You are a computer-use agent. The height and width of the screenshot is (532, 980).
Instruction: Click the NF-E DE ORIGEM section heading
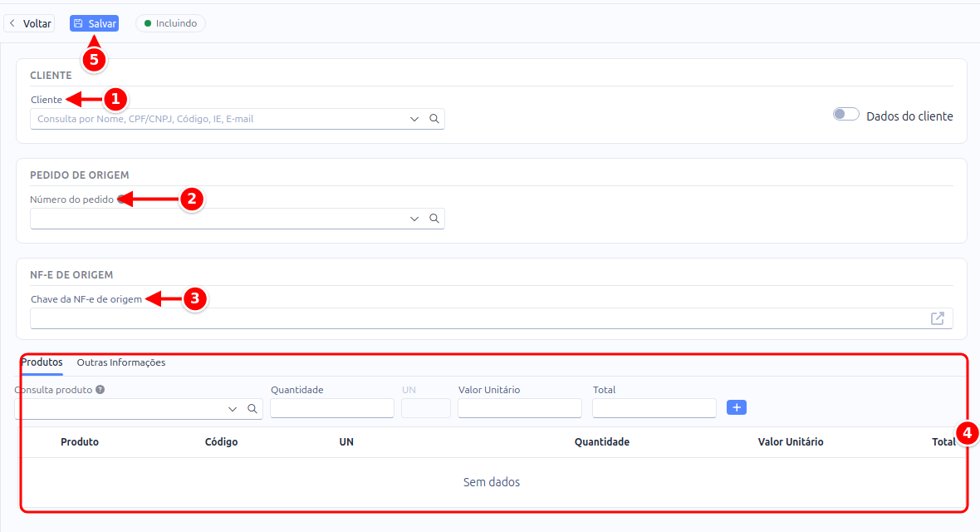[71, 275]
